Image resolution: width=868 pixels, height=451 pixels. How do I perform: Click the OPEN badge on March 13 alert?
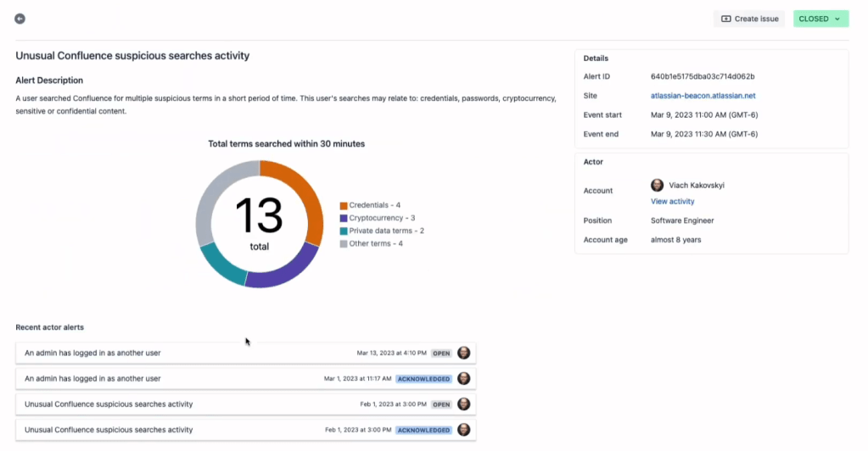441,353
